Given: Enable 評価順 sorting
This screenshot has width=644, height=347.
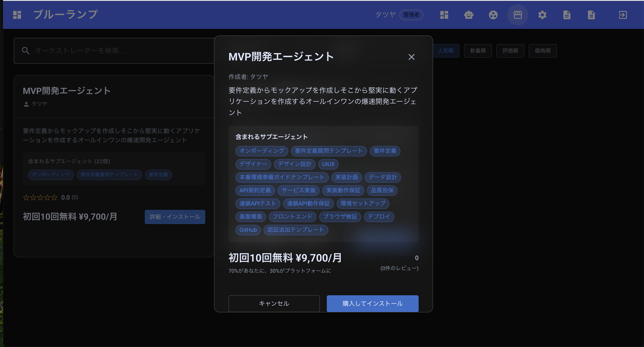Looking at the screenshot, I should (x=510, y=51).
